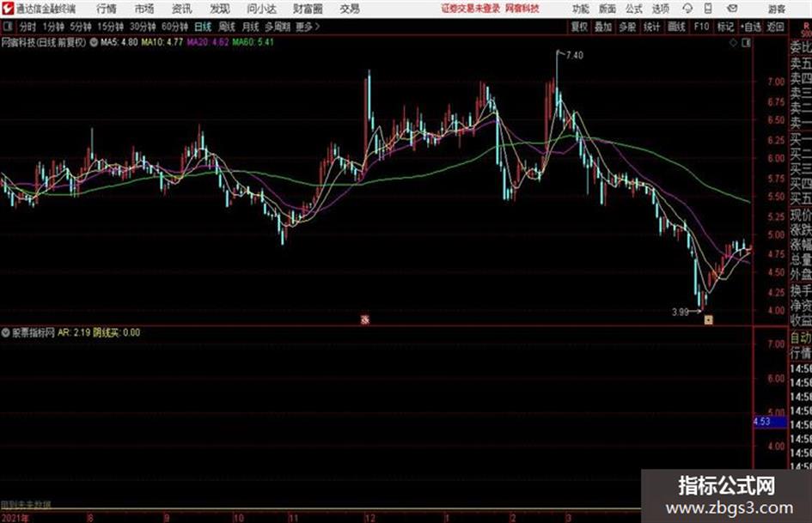Switch to 月线 period tab

click(251, 27)
